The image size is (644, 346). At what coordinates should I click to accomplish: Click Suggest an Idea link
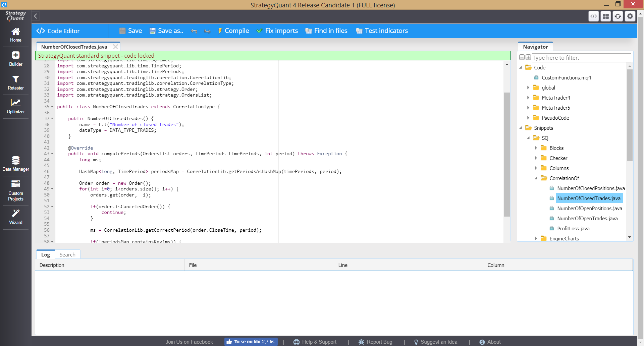click(435, 342)
